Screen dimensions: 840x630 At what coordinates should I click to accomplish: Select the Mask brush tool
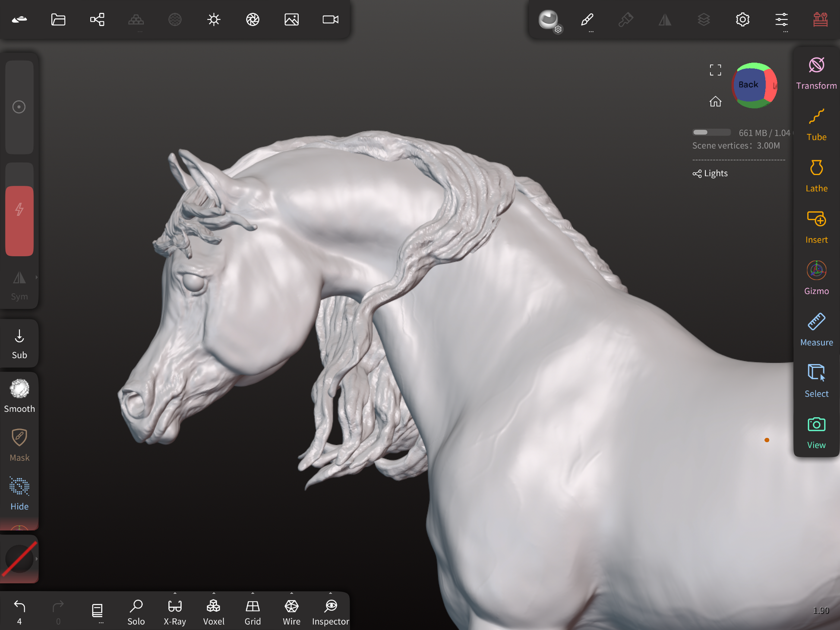tap(19, 444)
